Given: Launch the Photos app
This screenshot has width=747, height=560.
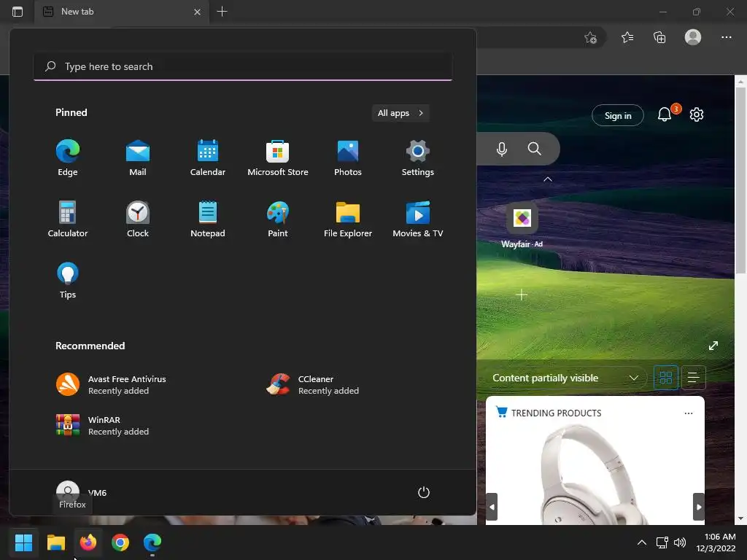Looking at the screenshot, I should tap(348, 158).
